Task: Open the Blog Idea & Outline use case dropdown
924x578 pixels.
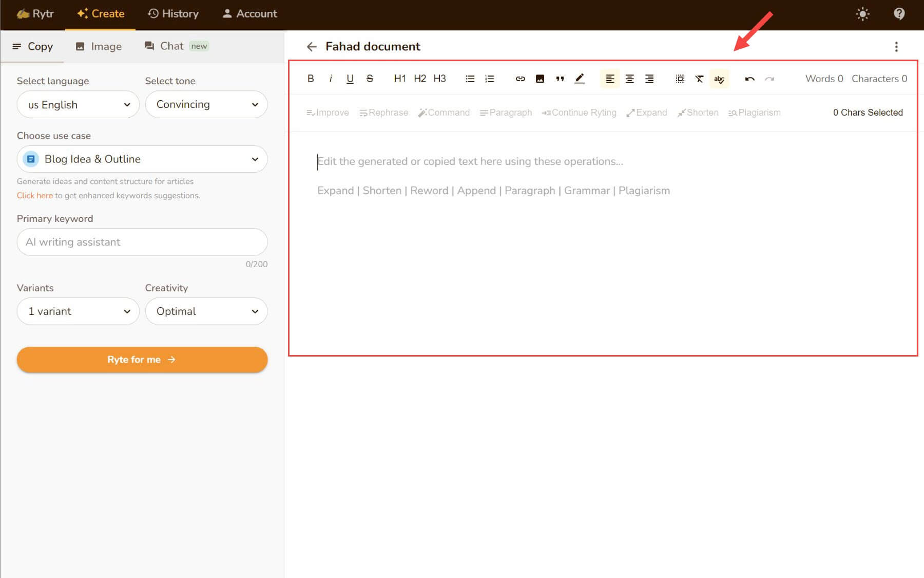Action: point(142,159)
